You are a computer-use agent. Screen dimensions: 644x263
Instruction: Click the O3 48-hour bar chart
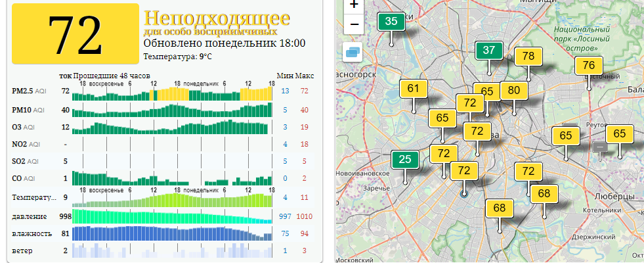tap(172, 127)
